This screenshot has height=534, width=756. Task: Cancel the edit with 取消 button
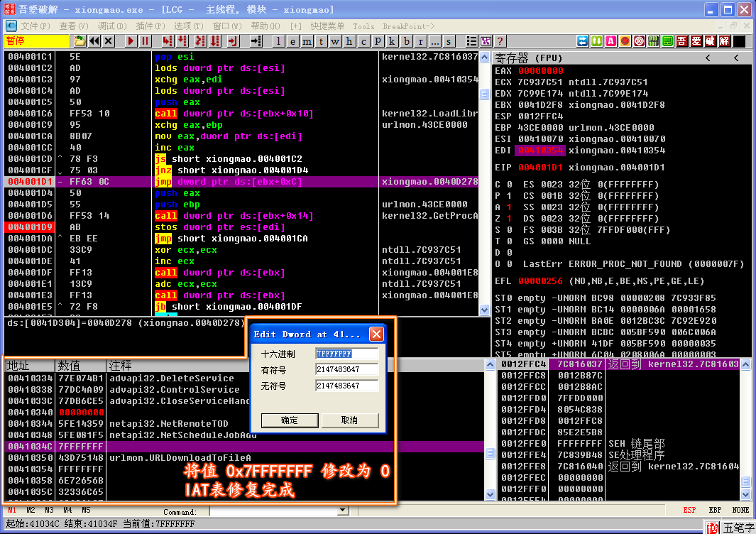(349, 420)
